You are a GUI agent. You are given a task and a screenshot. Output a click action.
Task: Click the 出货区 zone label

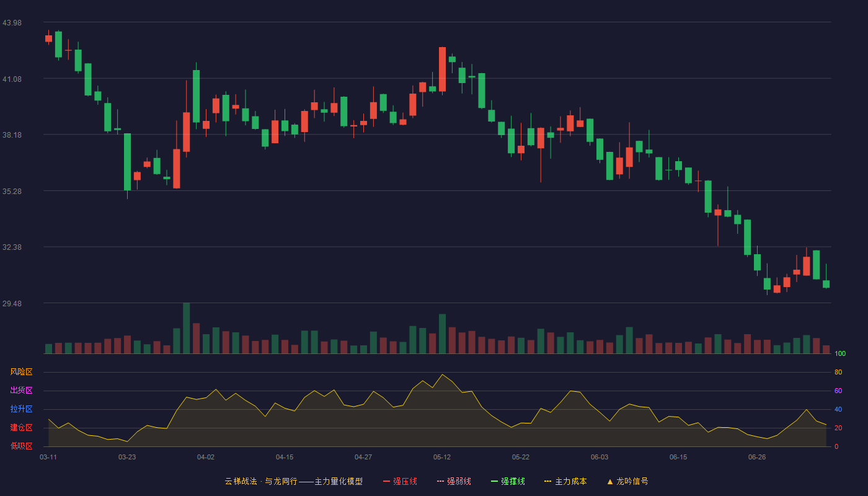[21, 391]
